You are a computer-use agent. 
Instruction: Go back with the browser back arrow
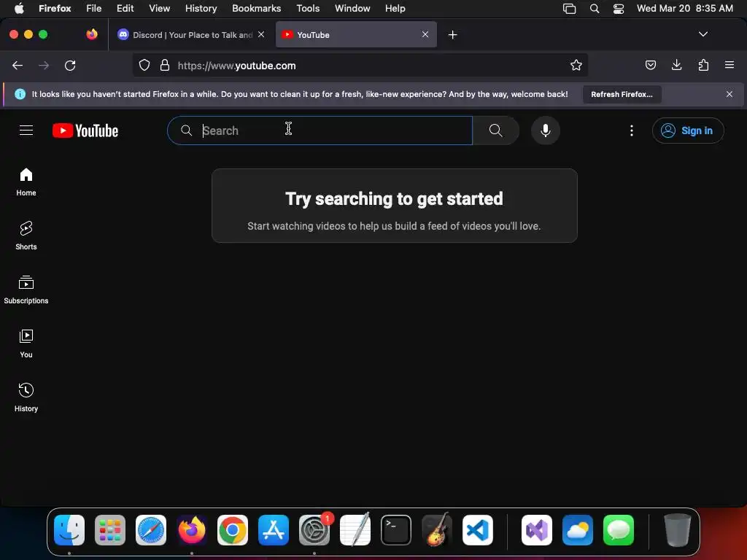pos(18,65)
